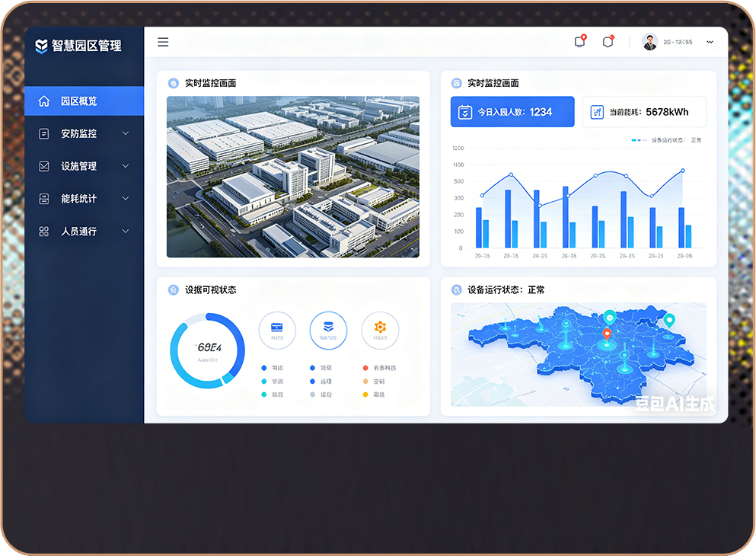Click the username text next to avatar
The image size is (756, 556).
pyautogui.click(x=678, y=42)
